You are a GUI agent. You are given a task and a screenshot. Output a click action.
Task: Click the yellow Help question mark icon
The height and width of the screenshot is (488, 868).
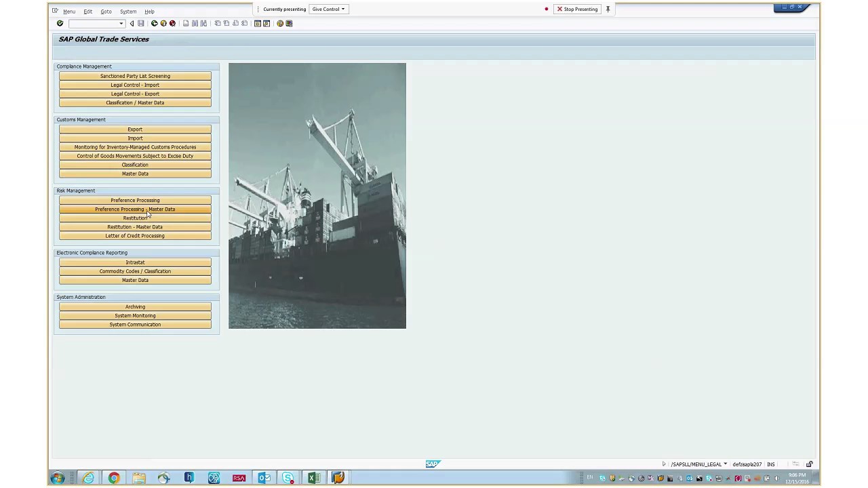click(280, 24)
